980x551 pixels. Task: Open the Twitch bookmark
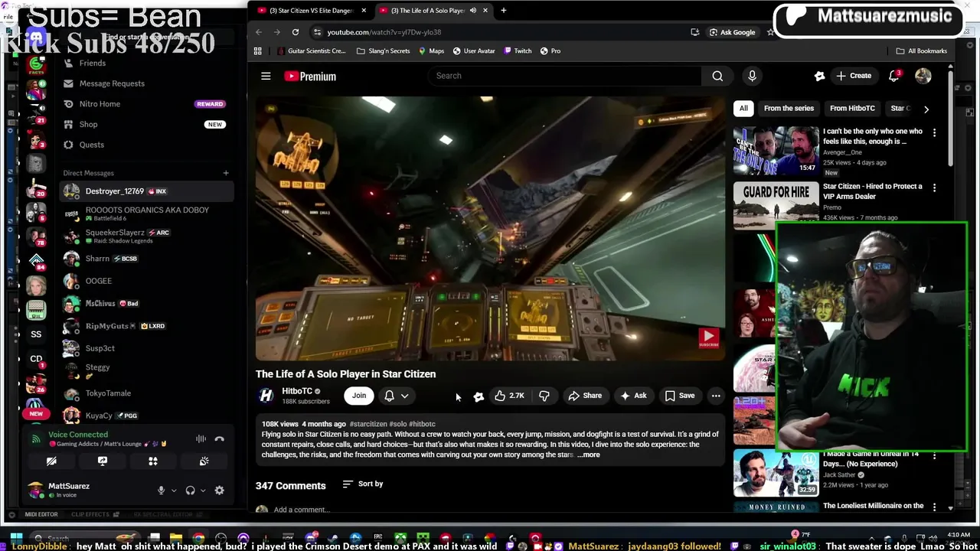coord(518,51)
